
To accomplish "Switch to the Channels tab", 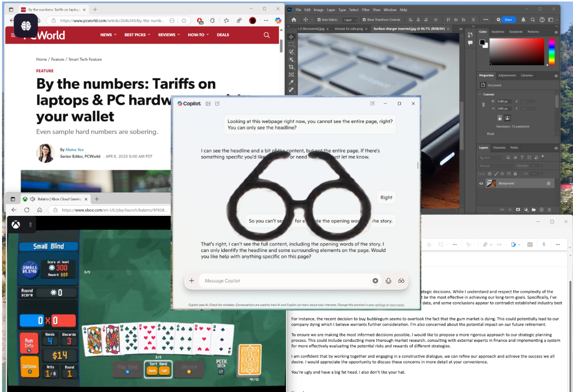I will [x=499, y=148].
